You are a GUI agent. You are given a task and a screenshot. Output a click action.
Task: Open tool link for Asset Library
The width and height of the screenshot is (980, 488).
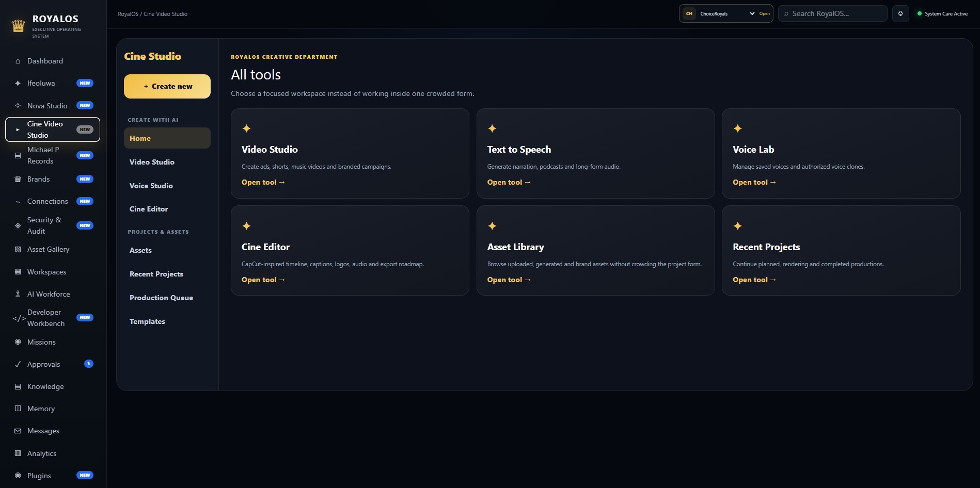[x=509, y=280]
